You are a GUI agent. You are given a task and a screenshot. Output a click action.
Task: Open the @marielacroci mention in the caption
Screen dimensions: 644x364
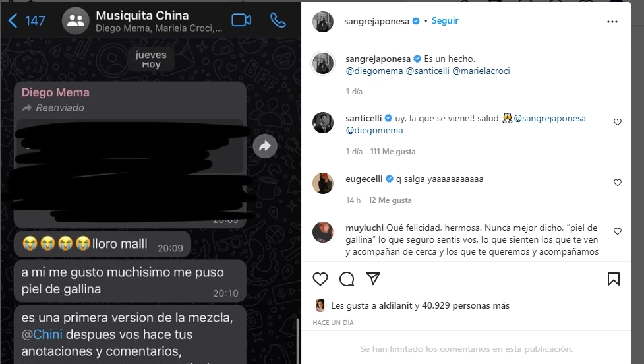coord(481,71)
